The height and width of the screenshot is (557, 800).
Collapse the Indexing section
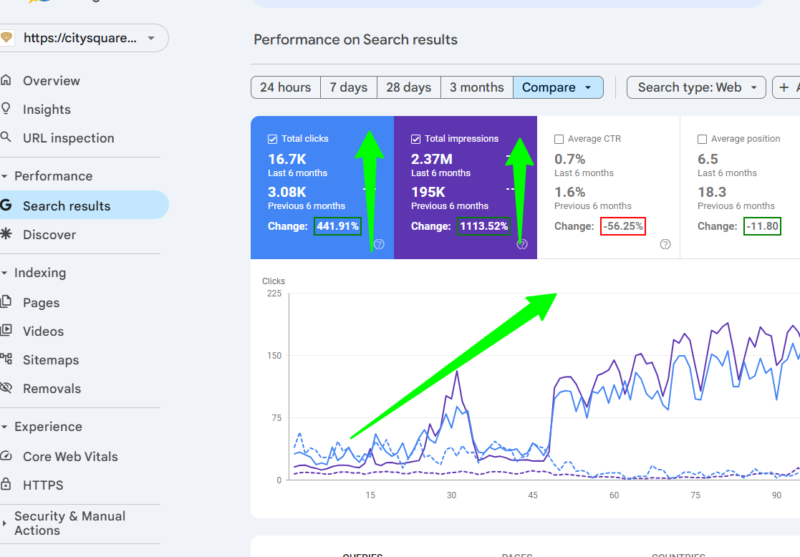pyautogui.click(x=5, y=273)
